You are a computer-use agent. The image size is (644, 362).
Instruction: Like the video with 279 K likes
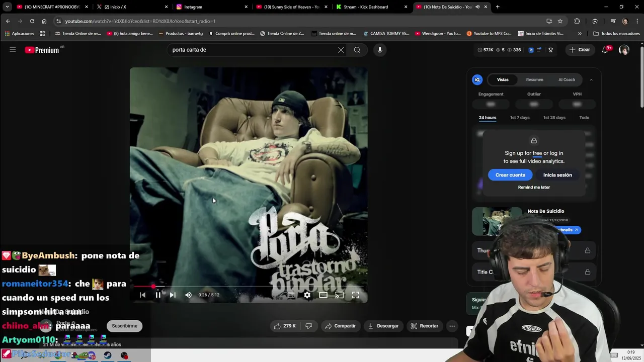(x=285, y=326)
